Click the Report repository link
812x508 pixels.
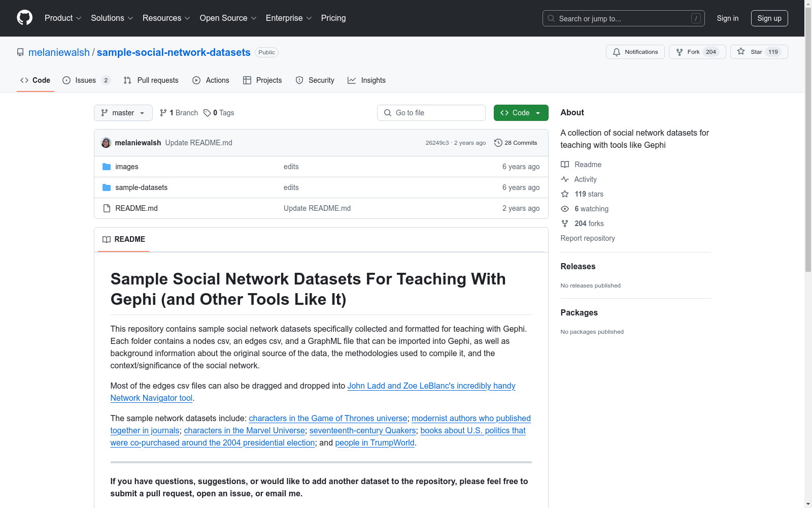pos(588,238)
